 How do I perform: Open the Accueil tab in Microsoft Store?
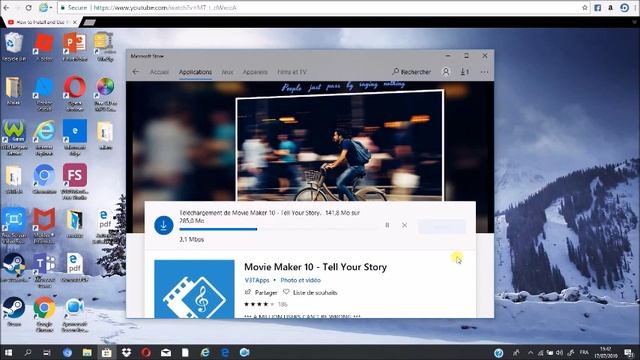point(159,72)
